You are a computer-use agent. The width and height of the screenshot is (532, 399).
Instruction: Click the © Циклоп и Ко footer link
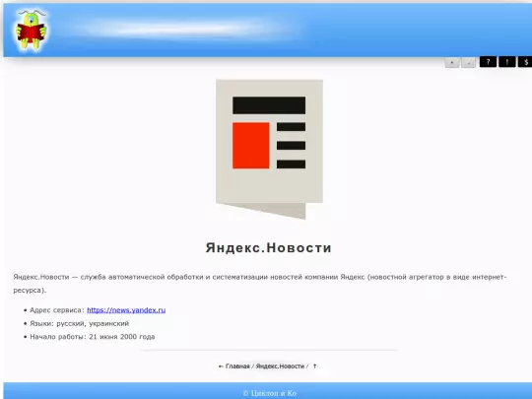coord(269,393)
